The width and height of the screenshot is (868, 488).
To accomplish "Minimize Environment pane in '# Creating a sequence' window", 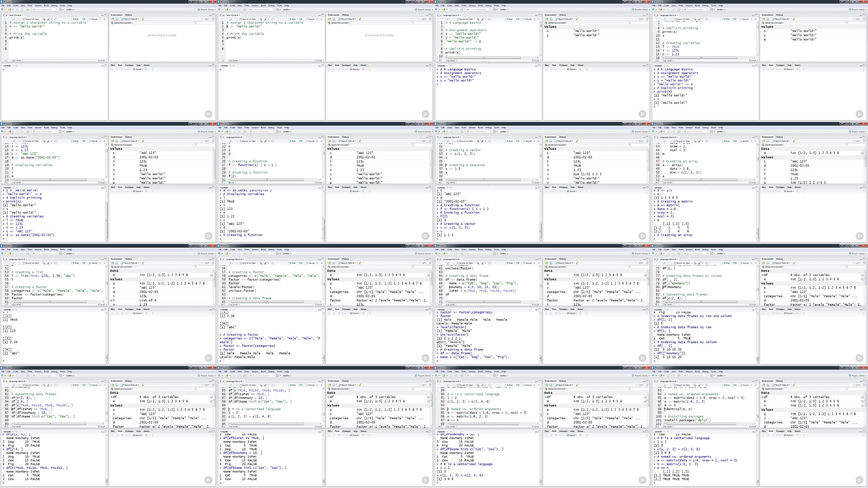I will tap(644, 137).
